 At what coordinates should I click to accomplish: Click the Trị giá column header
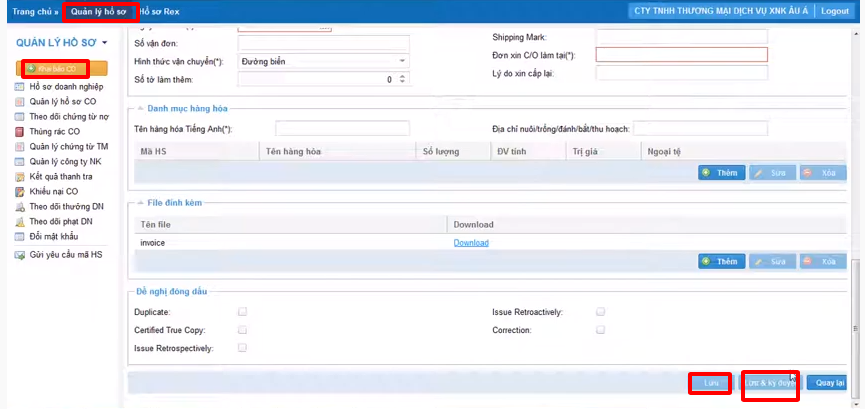pos(604,151)
